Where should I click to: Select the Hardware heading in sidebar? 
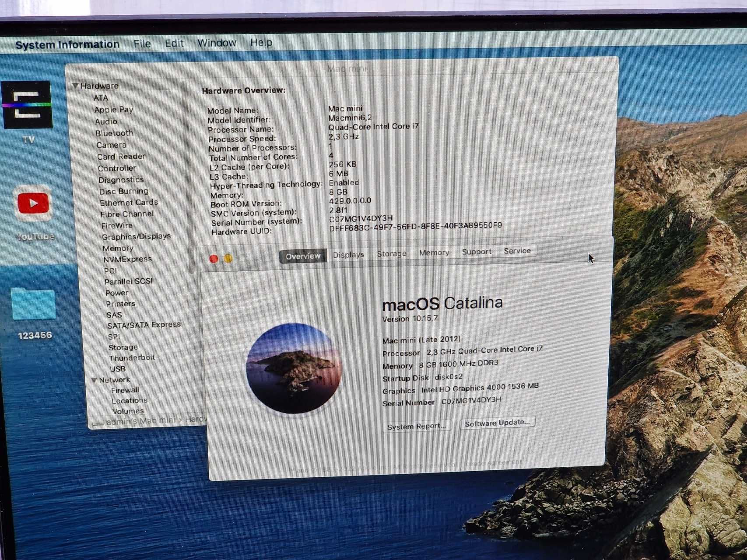pos(99,86)
